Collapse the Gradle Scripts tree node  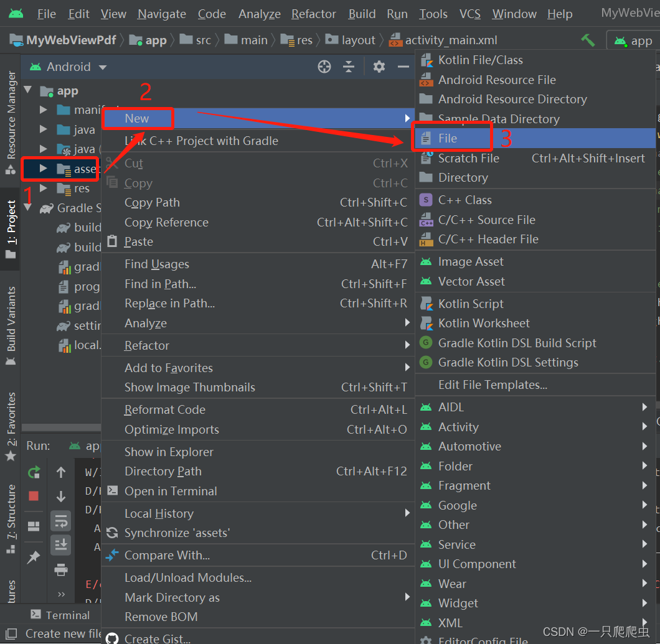[x=28, y=207]
